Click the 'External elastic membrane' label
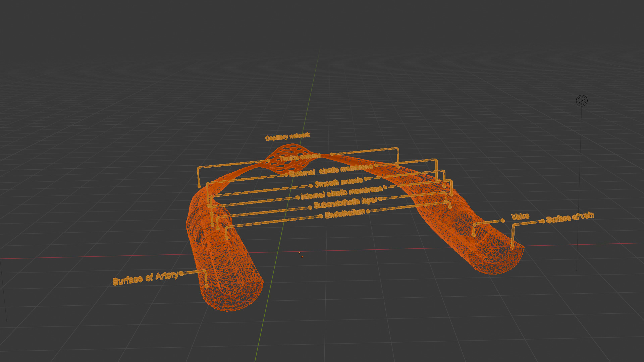The height and width of the screenshot is (362, 644). [331, 170]
